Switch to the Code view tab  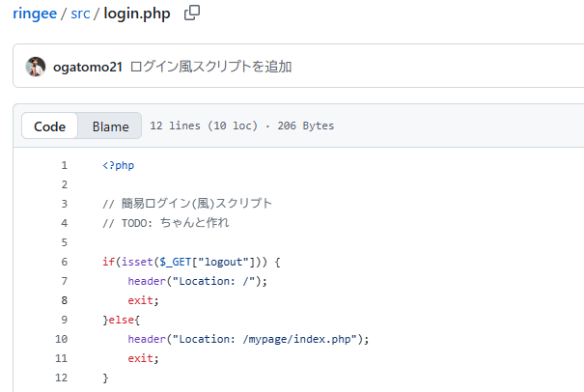coord(49,126)
